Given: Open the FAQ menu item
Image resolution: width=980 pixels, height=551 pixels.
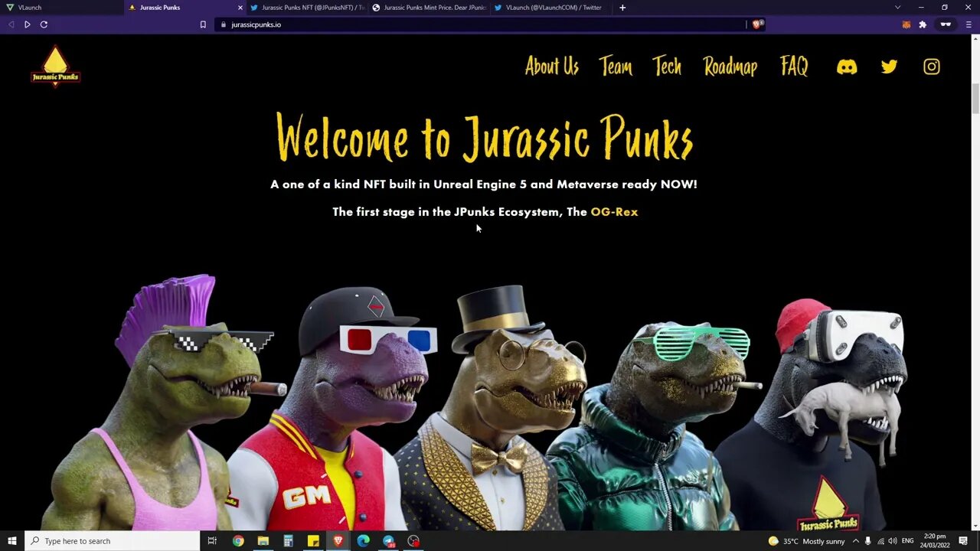Looking at the screenshot, I should coord(794,67).
